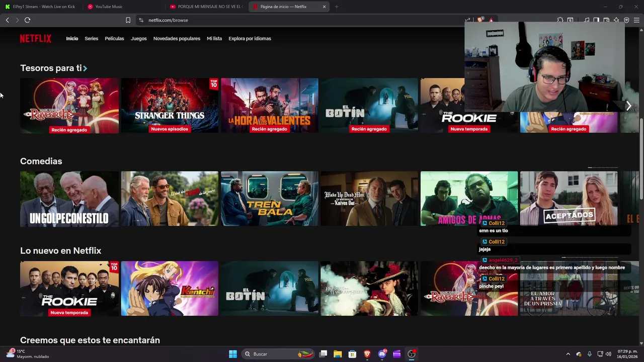Open Task View on the taskbar
The image size is (644, 362).
click(324, 354)
